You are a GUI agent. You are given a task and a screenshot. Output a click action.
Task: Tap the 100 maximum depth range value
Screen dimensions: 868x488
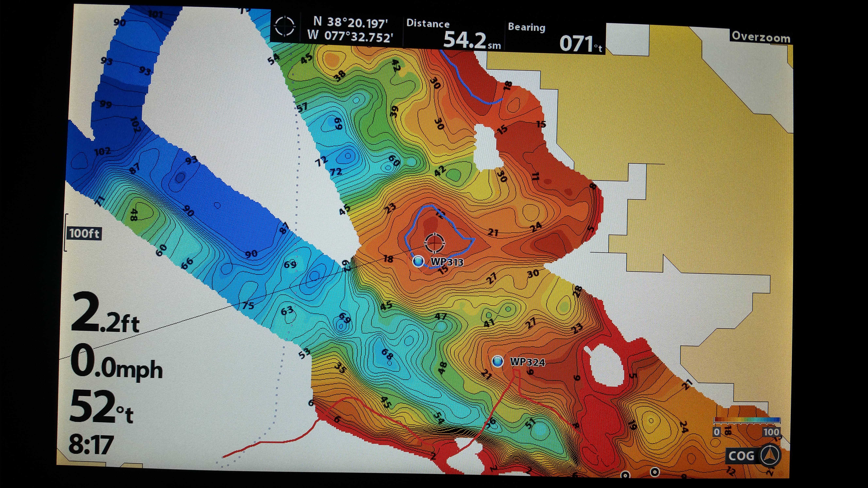pos(771,432)
